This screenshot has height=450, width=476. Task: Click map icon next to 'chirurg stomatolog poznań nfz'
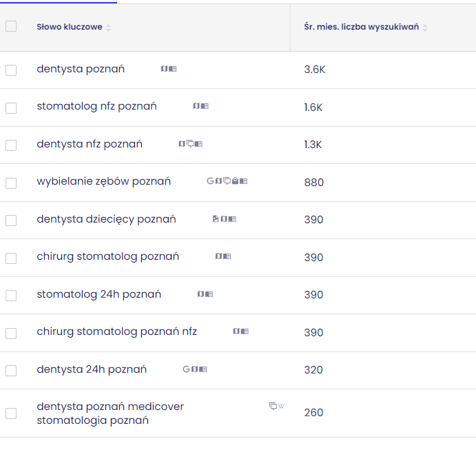click(x=236, y=331)
